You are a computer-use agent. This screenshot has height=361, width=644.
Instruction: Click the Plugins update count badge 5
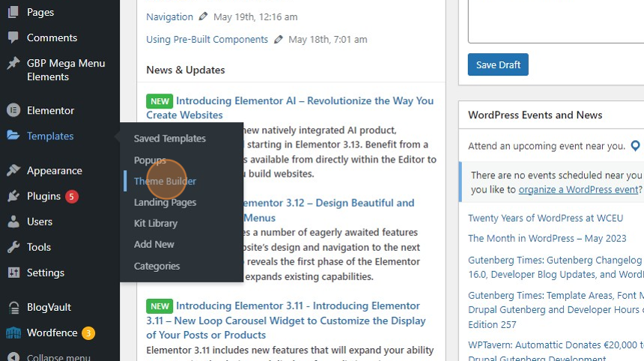tap(71, 196)
